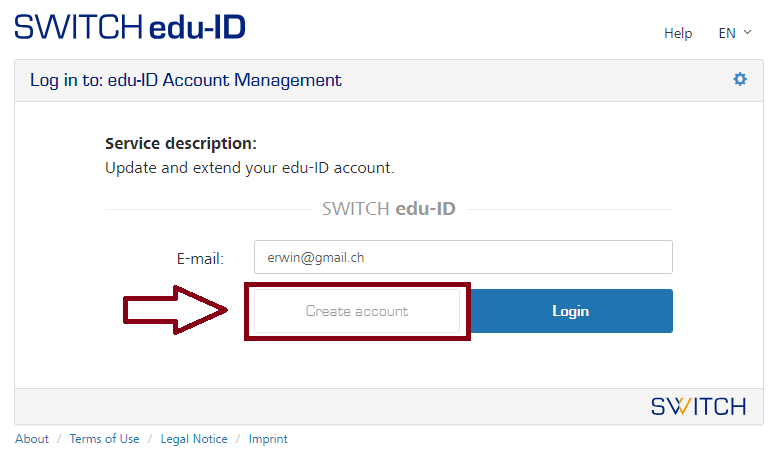The width and height of the screenshot is (775, 459).
Task: Open the Help page
Action: coord(678,33)
